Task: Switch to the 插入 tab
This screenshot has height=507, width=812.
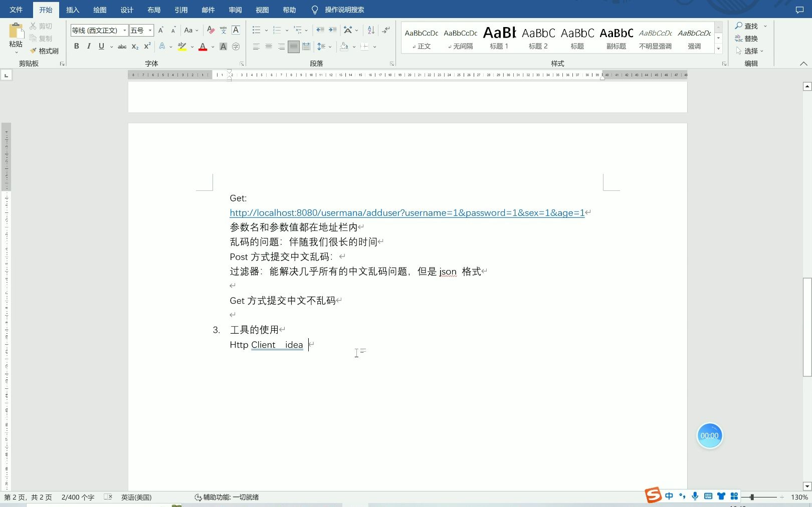Action: click(73, 10)
